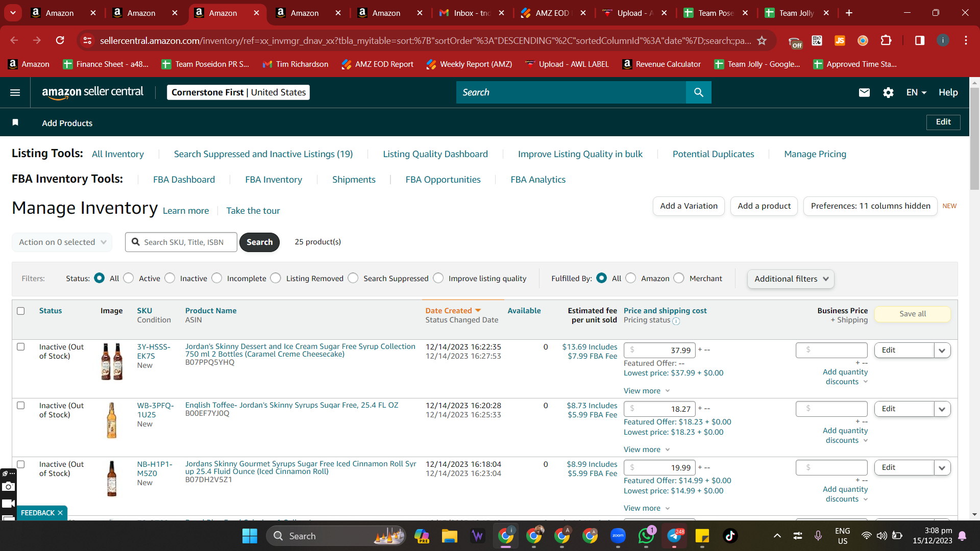Open the Zoom app in the taskbar
Viewport: 980px width, 551px height.
(618, 536)
